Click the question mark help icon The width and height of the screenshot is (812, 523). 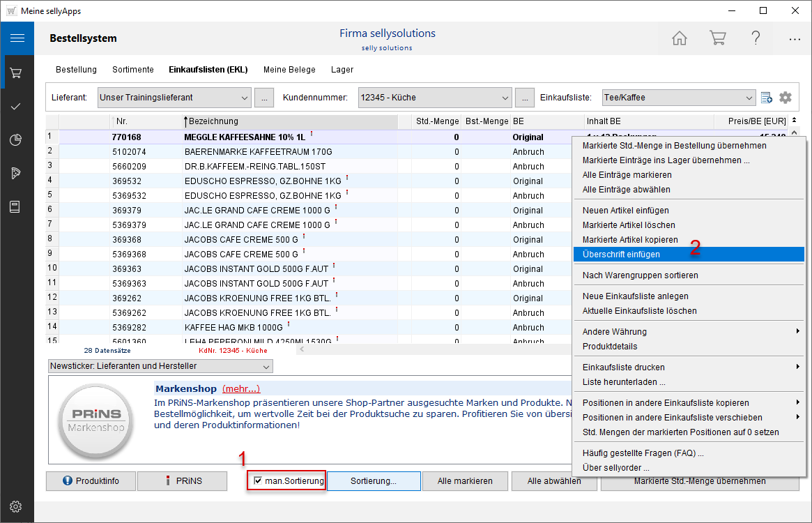756,38
